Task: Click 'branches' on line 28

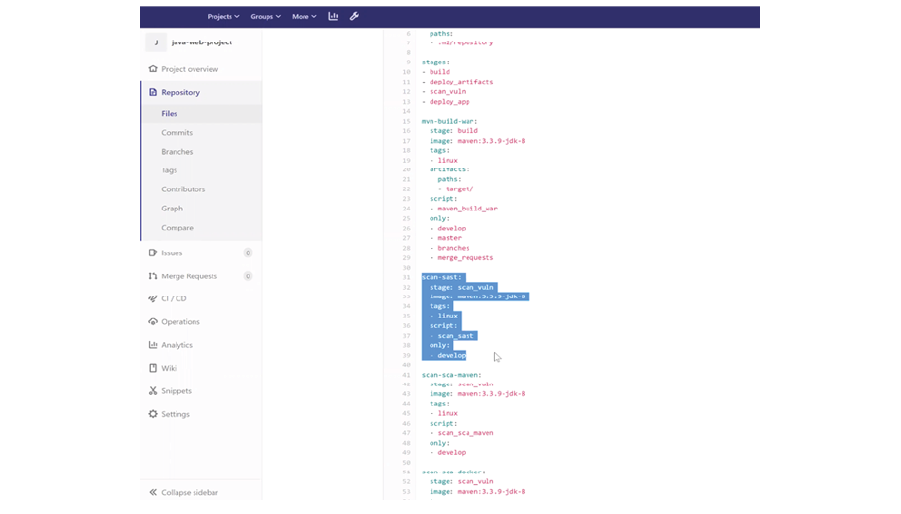Action: (453, 248)
